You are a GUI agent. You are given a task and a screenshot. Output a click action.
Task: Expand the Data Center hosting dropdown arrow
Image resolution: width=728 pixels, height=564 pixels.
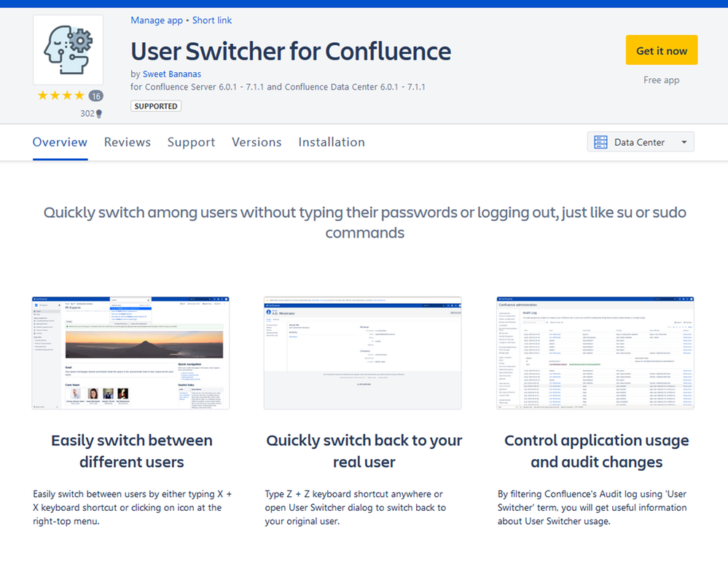click(684, 142)
